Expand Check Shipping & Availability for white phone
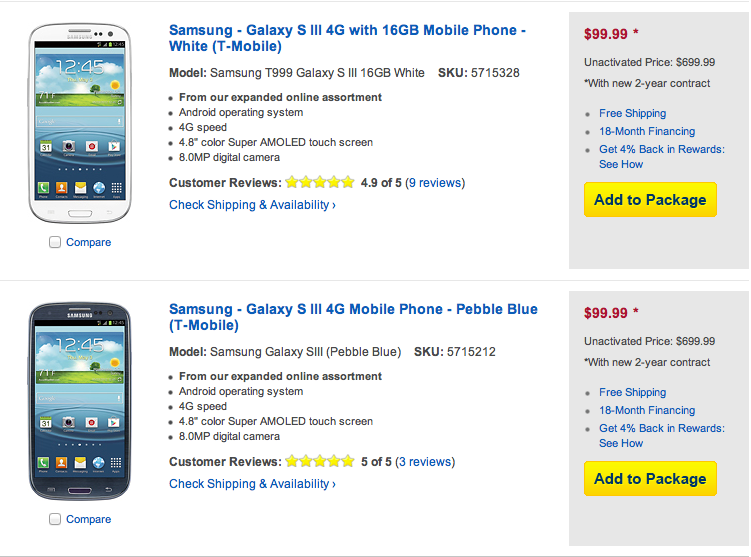 [x=252, y=205]
